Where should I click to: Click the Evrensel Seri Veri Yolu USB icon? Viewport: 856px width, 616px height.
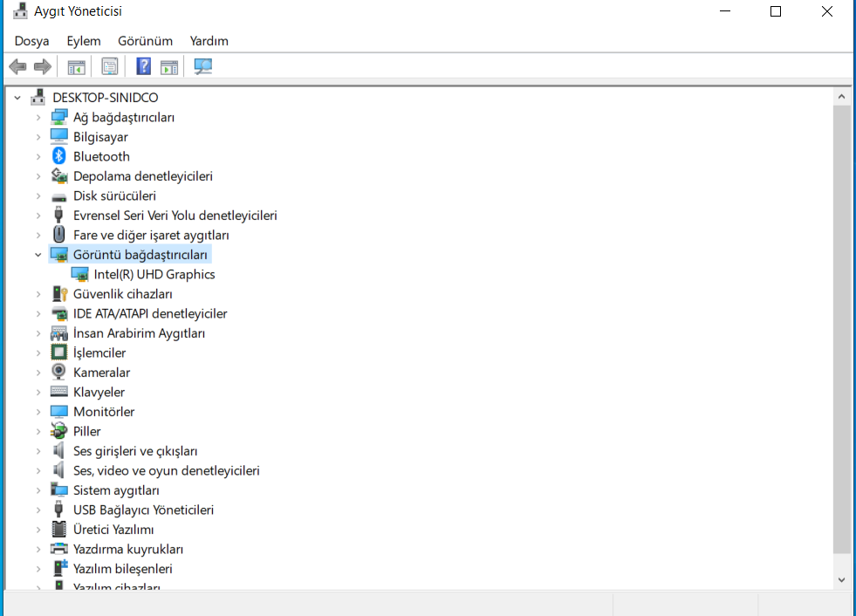pyautogui.click(x=58, y=215)
